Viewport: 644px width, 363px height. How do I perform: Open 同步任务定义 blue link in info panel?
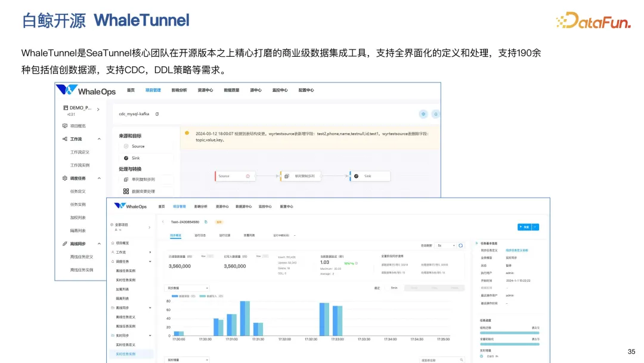(x=516, y=250)
